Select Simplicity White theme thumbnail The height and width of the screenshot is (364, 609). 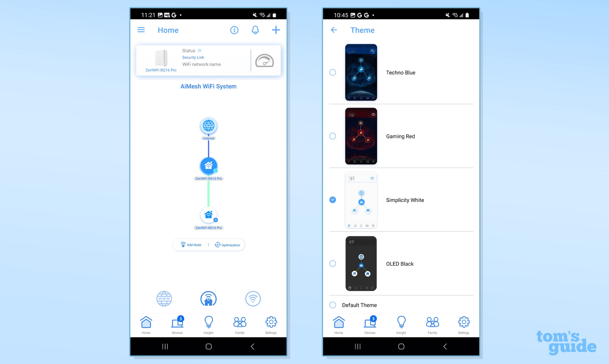(361, 200)
